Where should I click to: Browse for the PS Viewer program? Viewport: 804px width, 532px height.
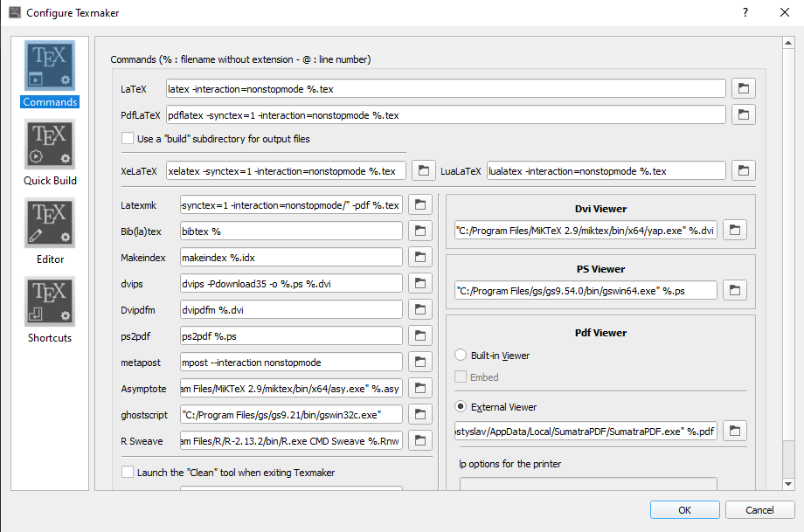(x=735, y=291)
